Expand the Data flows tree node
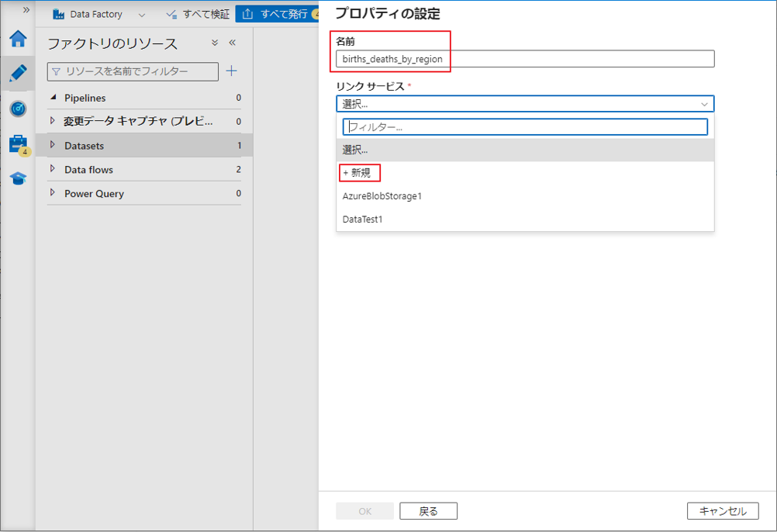Screen dimensions: 777x532 coord(53,168)
